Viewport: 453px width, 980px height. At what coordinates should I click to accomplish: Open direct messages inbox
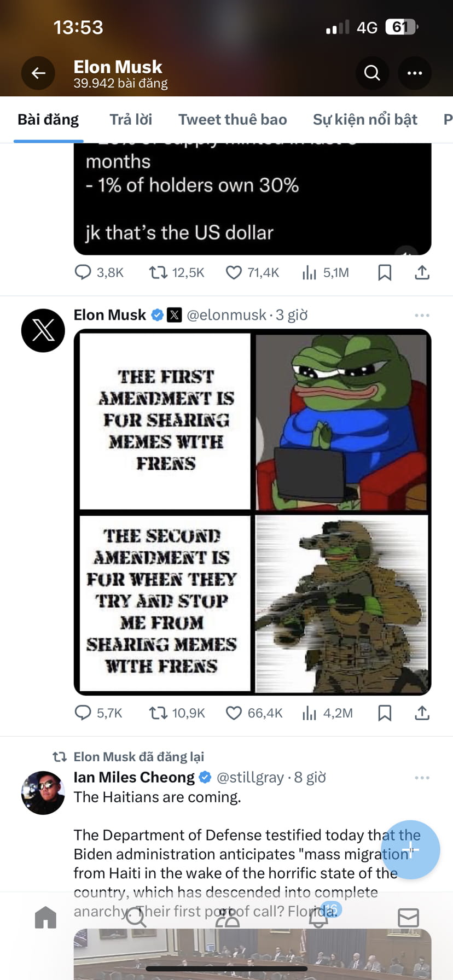408,918
